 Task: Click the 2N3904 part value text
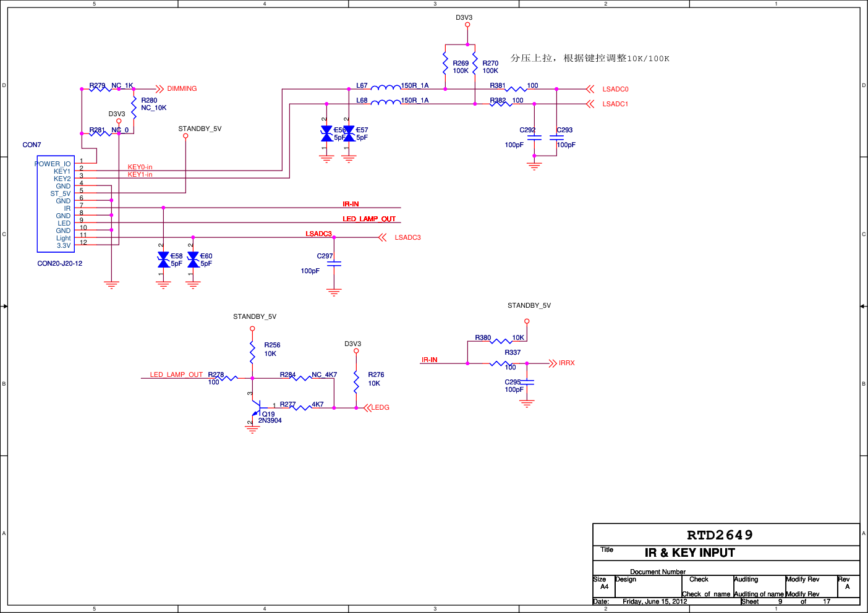click(270, 420)
